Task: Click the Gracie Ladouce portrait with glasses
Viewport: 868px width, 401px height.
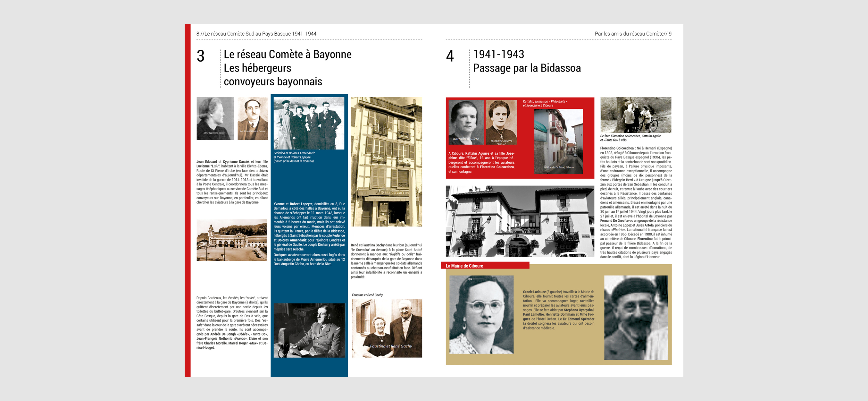Action: coord(481,314)
